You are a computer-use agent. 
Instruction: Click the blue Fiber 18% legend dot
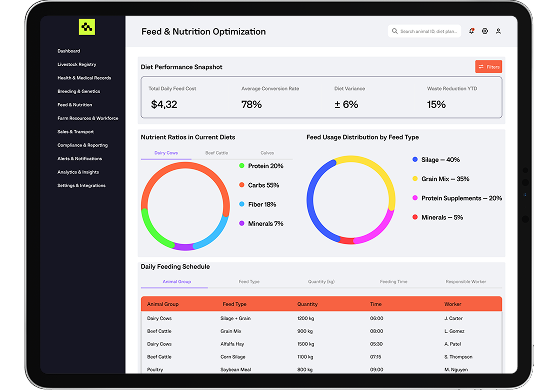pyautogui.click(x=242, y=204)
